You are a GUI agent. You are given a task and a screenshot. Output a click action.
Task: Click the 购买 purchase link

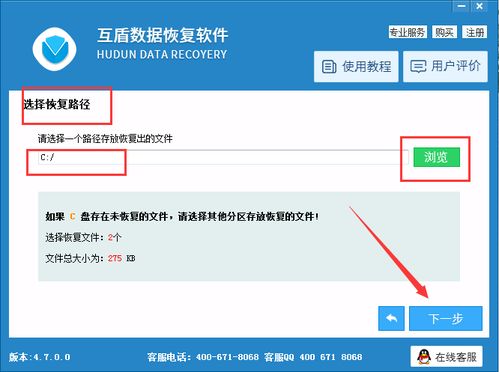point(444,32)
